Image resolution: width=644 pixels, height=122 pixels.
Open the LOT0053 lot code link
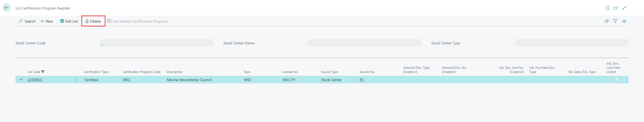point(35,80)
